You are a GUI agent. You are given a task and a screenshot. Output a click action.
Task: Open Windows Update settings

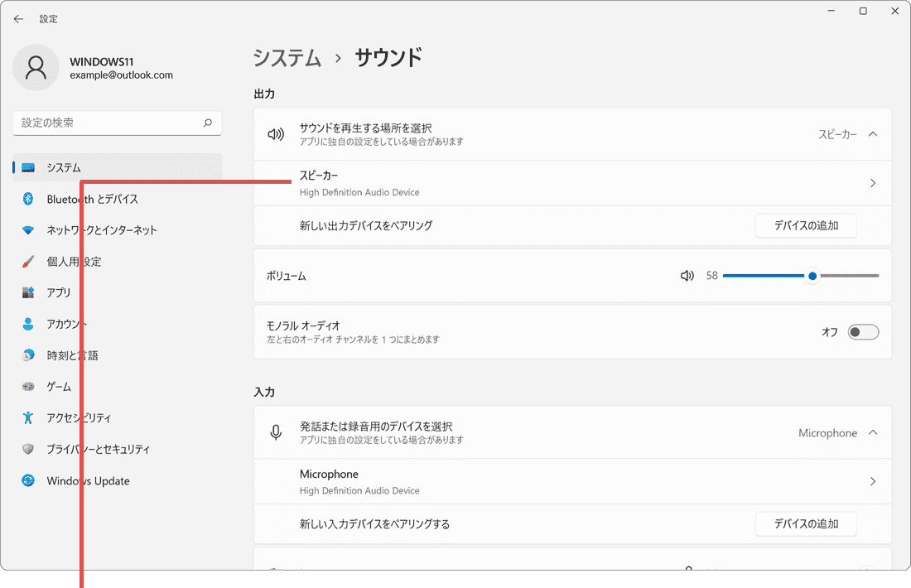tap(88, 480)
